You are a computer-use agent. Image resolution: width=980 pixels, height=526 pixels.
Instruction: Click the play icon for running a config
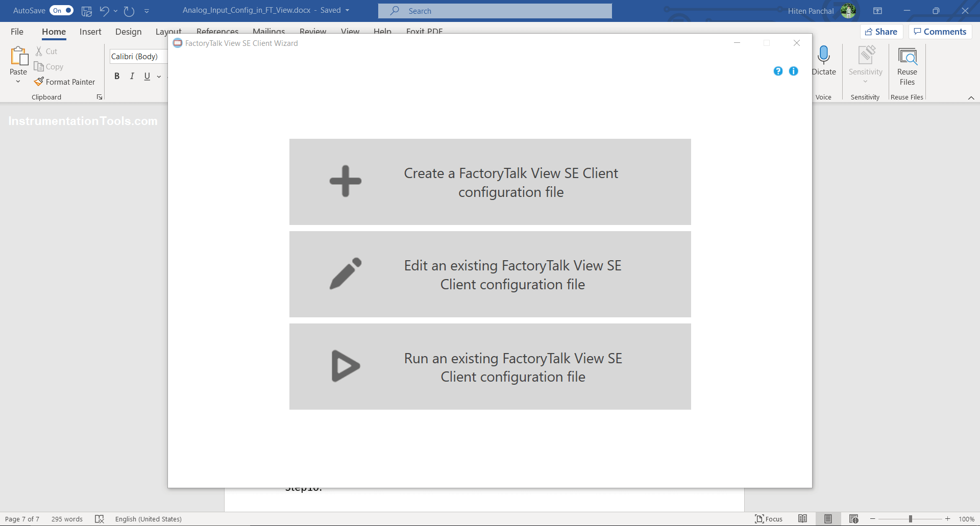click(x=346, y=366)
